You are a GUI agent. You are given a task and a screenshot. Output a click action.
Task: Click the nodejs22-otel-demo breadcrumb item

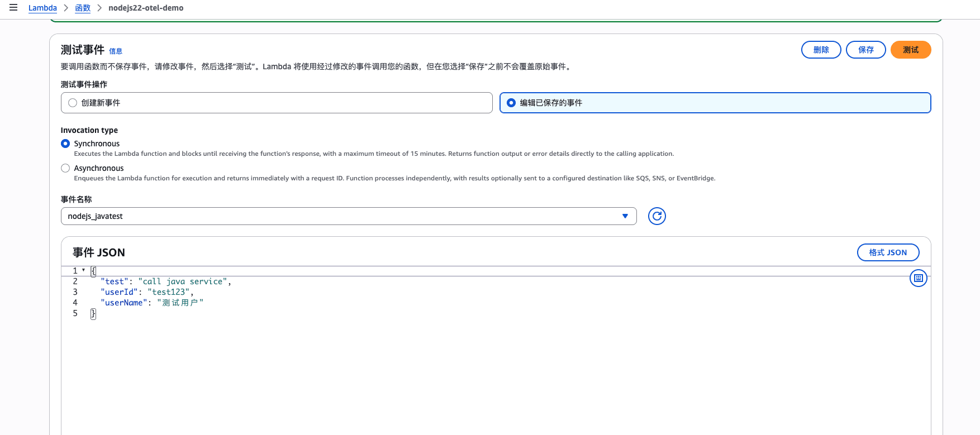(x=146, y=8)
